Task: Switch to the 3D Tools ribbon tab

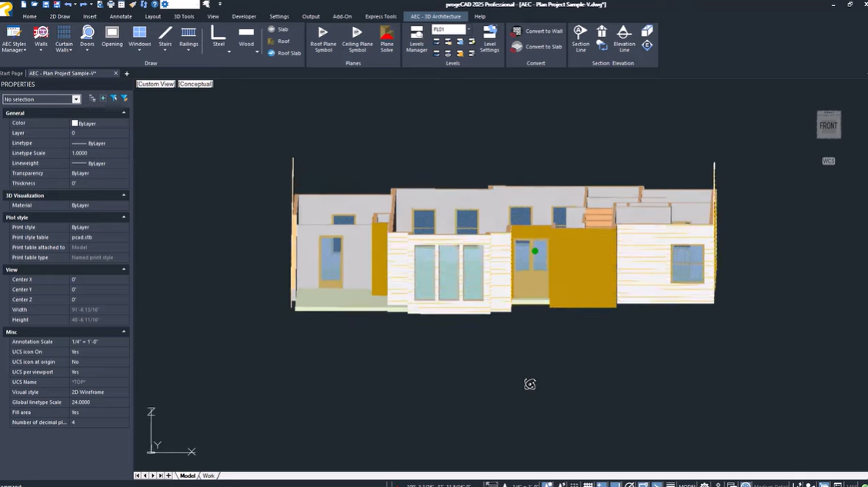Action: click(x=184, y=16)
